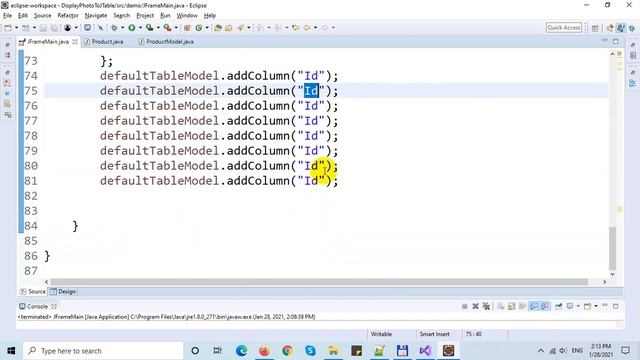Image resolution: width=640 pixels, height=360 pixels.
Task: Open the Window menu
Action: point(187,16)
